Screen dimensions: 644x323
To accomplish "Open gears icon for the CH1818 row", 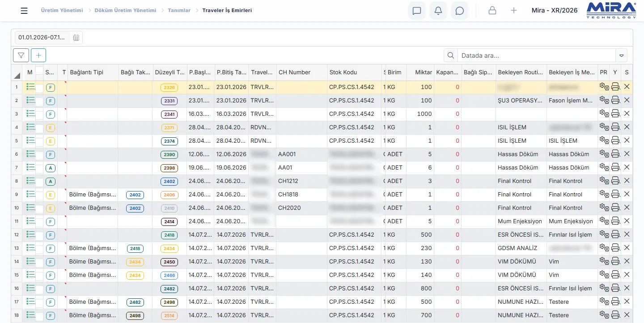I will point(604,195).
